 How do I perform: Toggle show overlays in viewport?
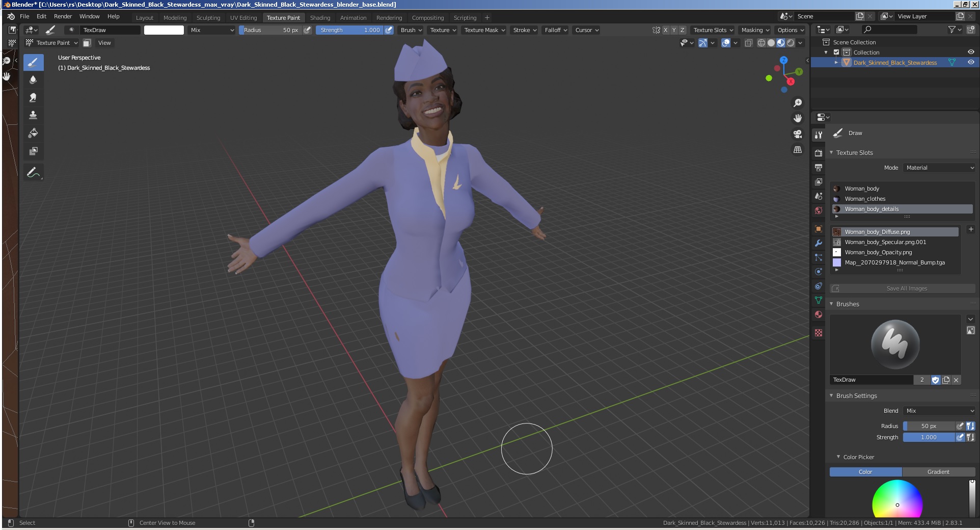(726, 43)
